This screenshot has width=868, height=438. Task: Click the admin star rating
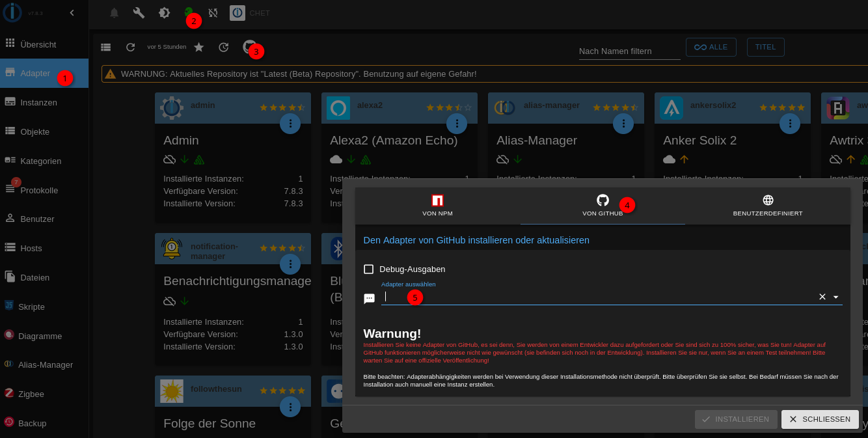(282, 107)
